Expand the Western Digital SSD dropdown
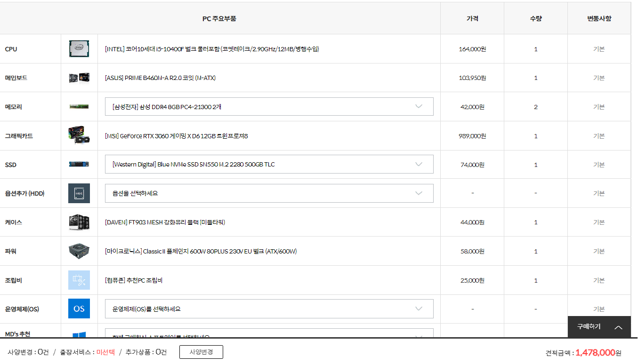The image size is (638, 364). (269, 165)
